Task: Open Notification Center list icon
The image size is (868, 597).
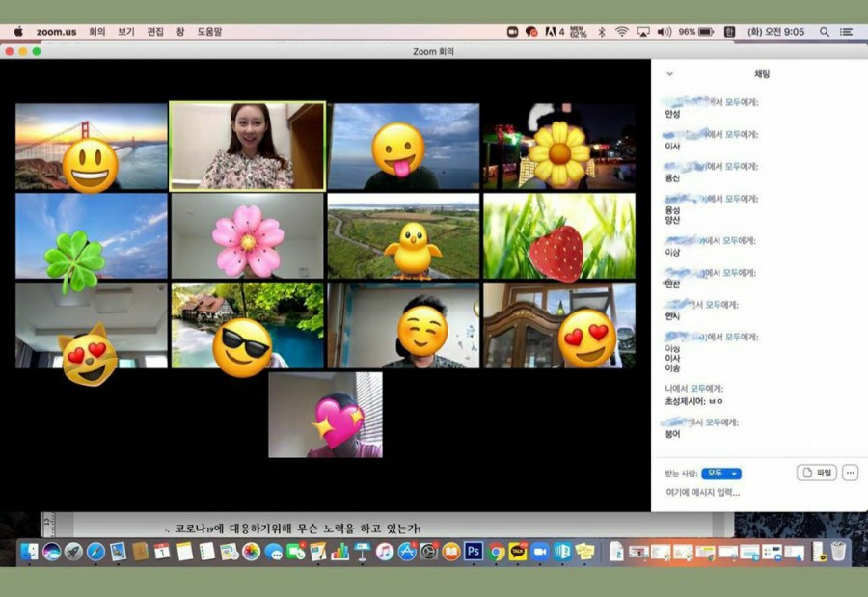Action: click(x=846, y=32)
